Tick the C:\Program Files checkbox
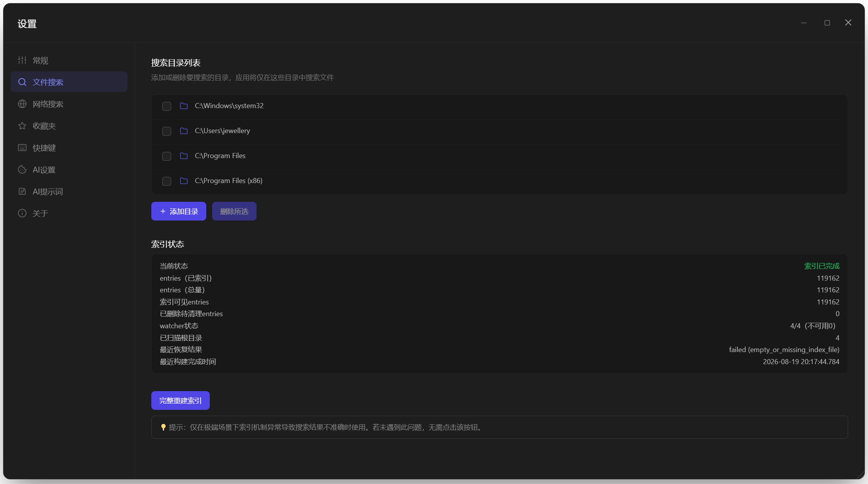Viewport: 868px width, 484px height. pyautogui.click(x=167, y=156)
